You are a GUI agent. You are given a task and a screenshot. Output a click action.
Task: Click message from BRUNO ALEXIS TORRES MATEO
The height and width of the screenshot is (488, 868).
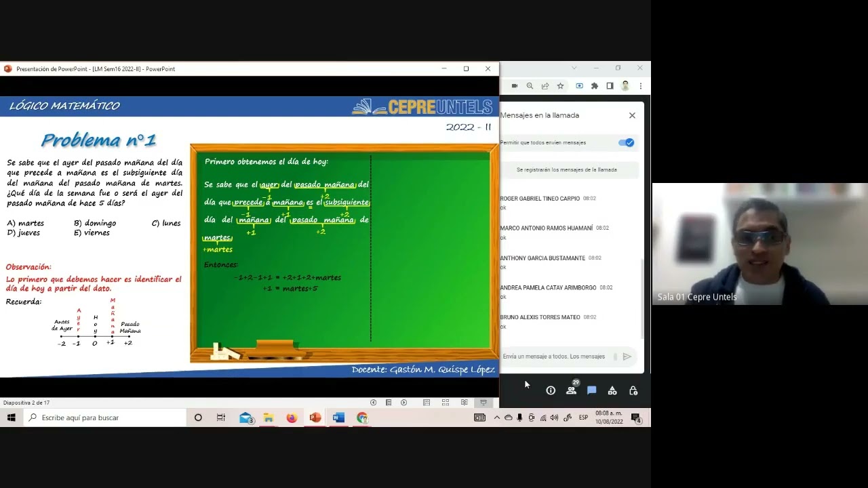pyautogui.click(x=548, y=321)
